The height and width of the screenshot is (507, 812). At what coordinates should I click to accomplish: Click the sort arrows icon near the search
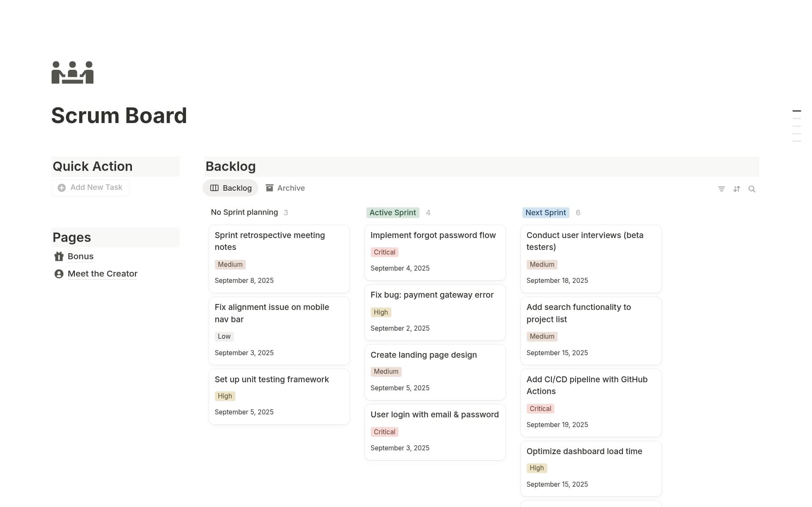(x=737, y=189)
